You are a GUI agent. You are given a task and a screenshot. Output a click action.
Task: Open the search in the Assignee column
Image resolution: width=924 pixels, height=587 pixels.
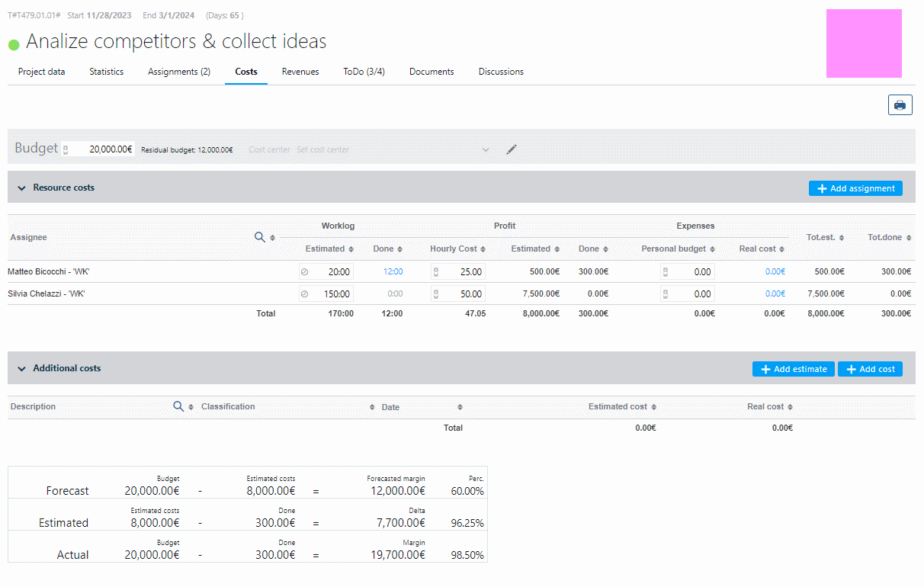click(x=260, y=237)
